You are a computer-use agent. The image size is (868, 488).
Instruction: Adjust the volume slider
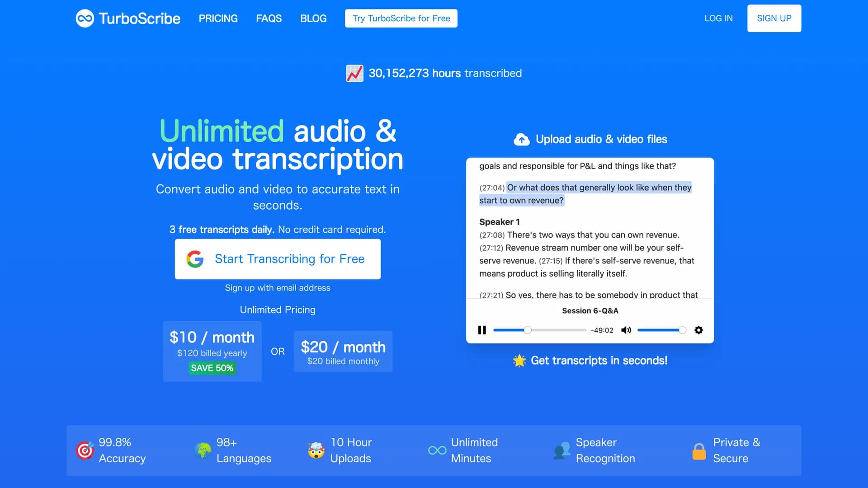click(x=661, y=330)
